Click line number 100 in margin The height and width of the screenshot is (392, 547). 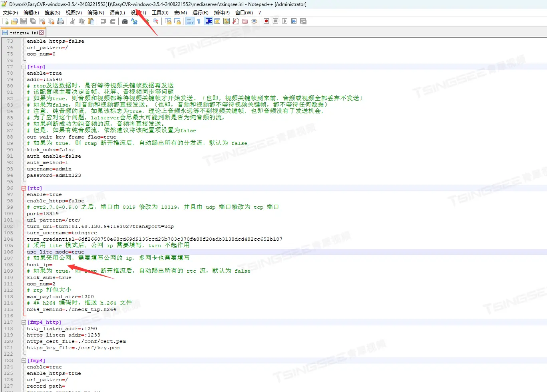[x=8, y=214]
